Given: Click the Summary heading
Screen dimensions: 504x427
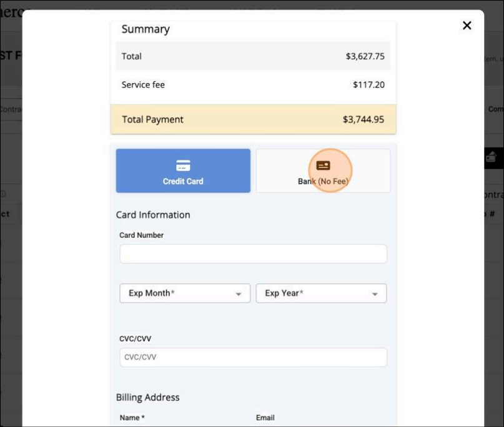Looking at the screenshot, I should click(146, 29).
